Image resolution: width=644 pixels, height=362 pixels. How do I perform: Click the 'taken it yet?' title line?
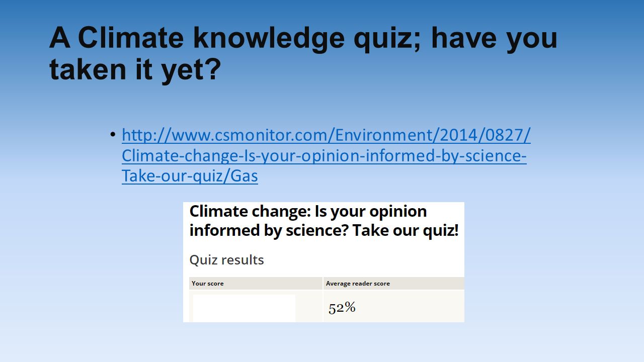pos(135,68)
